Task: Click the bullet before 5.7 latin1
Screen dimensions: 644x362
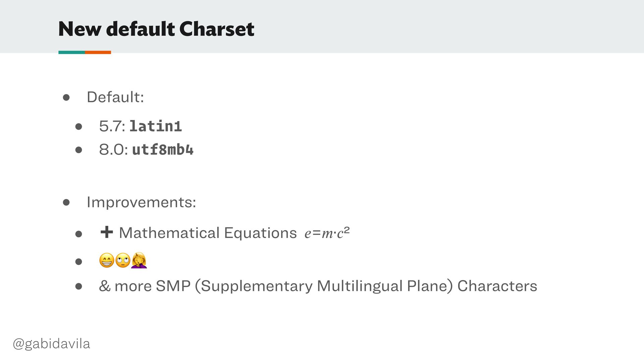Action: 79,127
